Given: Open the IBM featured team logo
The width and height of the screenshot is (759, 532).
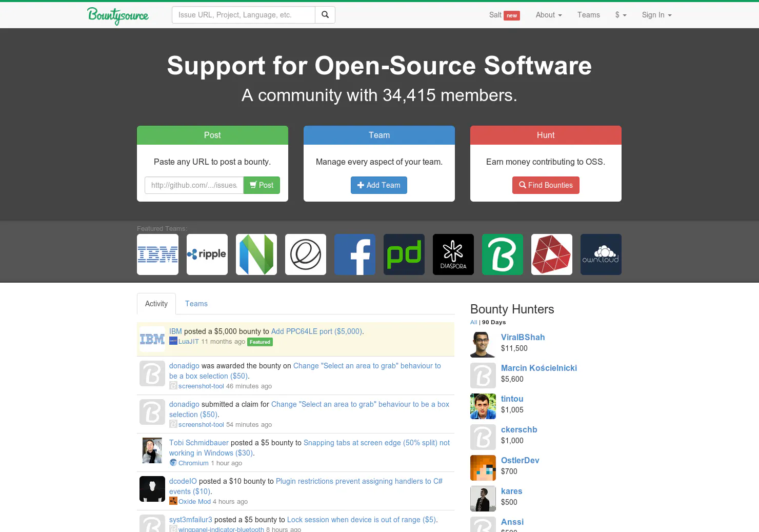Looking at the screenshot, I should pos(157,254).
